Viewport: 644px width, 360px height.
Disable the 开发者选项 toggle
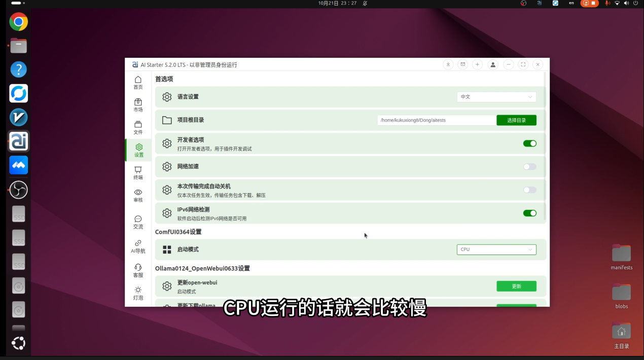(x=530, y=143)
